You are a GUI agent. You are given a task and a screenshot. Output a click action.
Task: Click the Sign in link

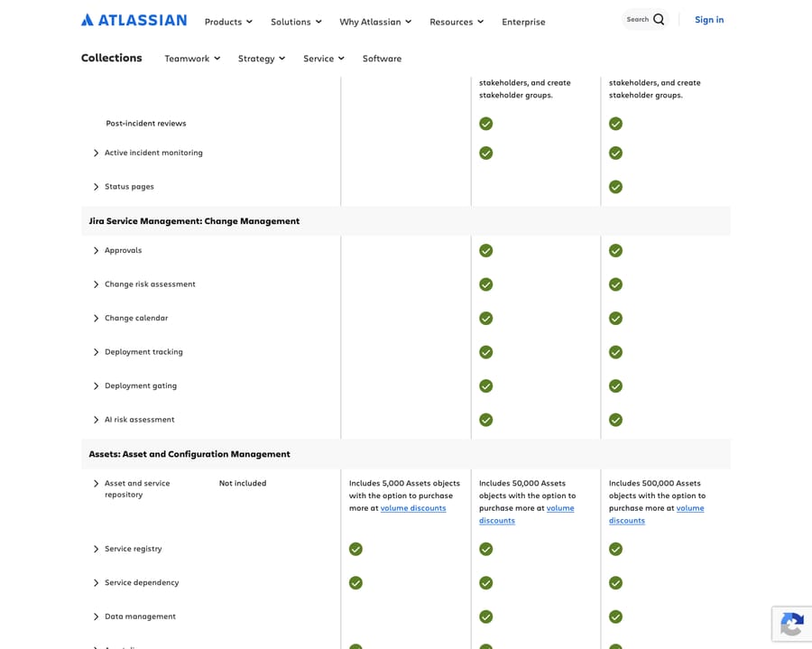[x=709, y=20]
